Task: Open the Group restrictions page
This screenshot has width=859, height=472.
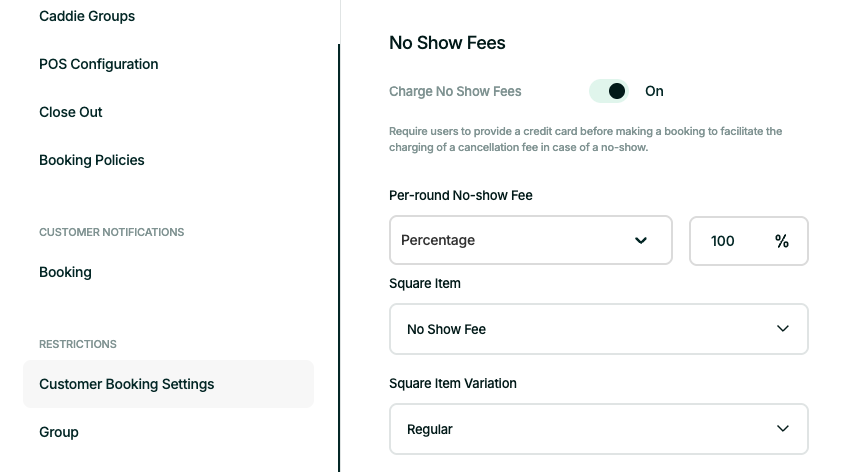Action: 59,432
